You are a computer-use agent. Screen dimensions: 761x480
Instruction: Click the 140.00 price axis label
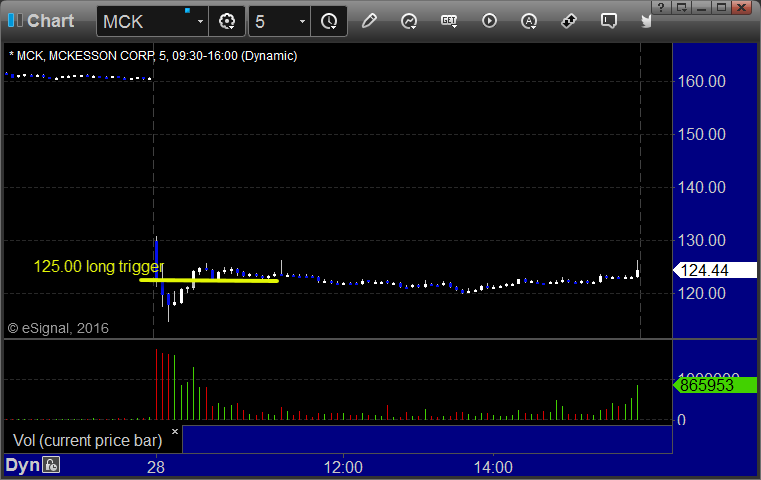[701, 187]
